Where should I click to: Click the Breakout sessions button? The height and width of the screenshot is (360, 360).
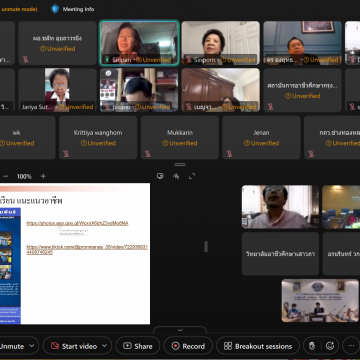coord(258,346)
